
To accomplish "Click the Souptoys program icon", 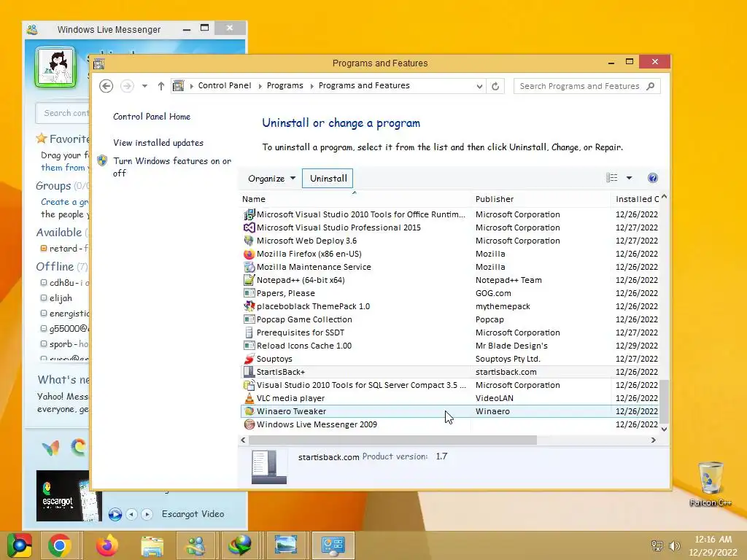I will tap(249, 359).
